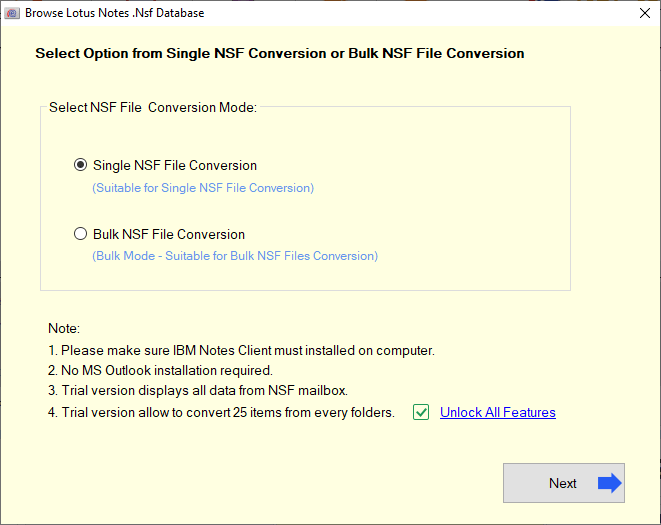Image resolution: width=661 pixels, height=525 pixels.
Task: Click the note about trial displaying all data
Action: 199,390
